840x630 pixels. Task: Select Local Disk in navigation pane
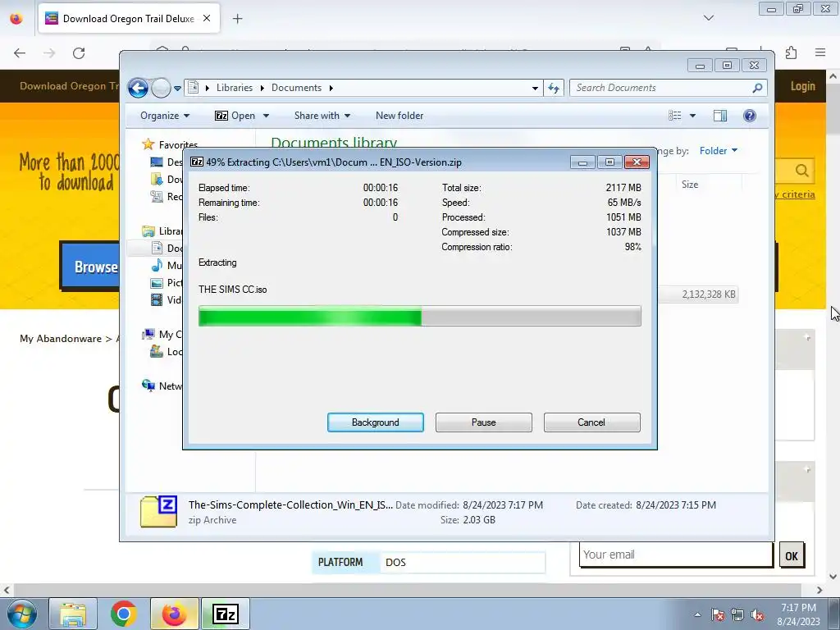coord(166,351)
